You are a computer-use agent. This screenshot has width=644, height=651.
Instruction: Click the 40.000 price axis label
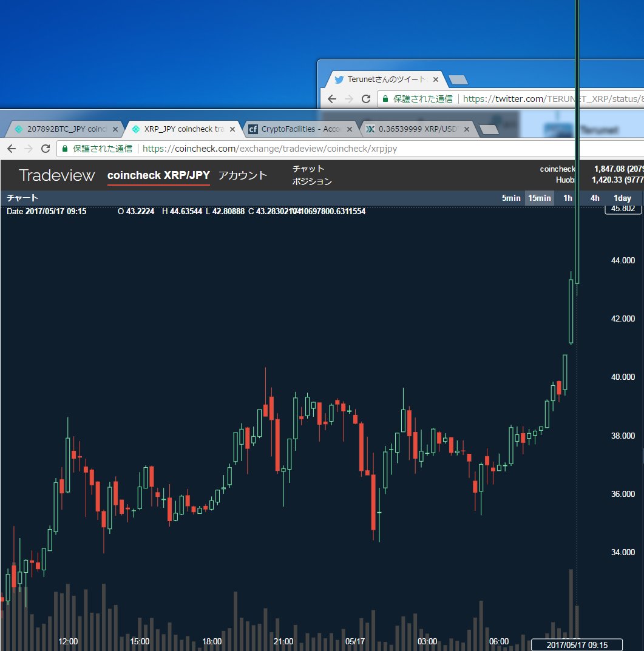(623, 377)
